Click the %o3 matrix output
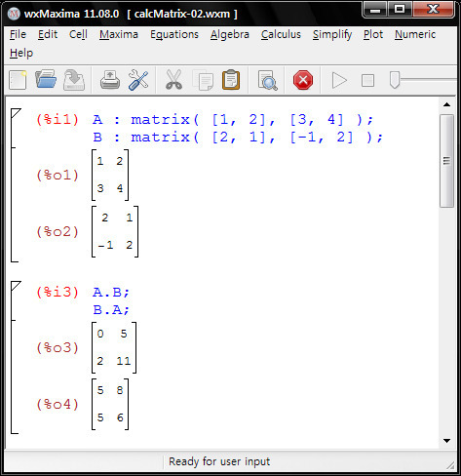Image resolution: width=461 pixels, height=476 pixels. click(114, 347)
